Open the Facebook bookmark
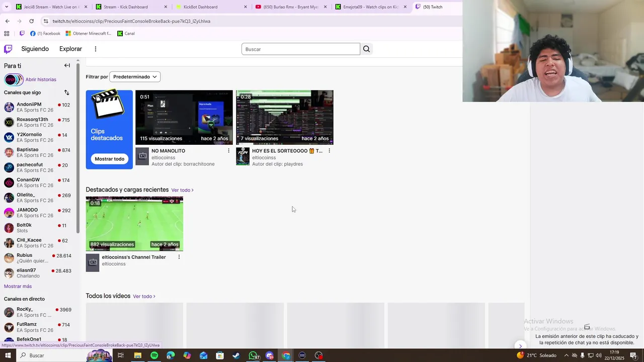 (45, 34)
